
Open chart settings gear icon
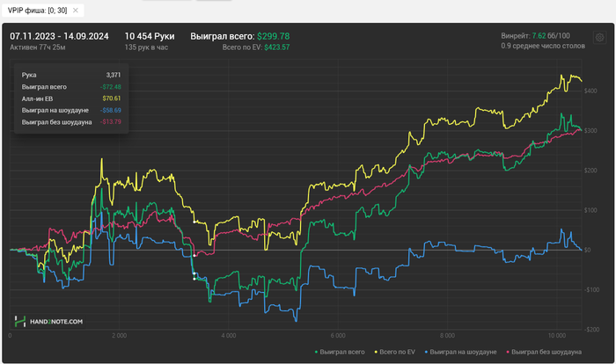(x=599, y=38)
